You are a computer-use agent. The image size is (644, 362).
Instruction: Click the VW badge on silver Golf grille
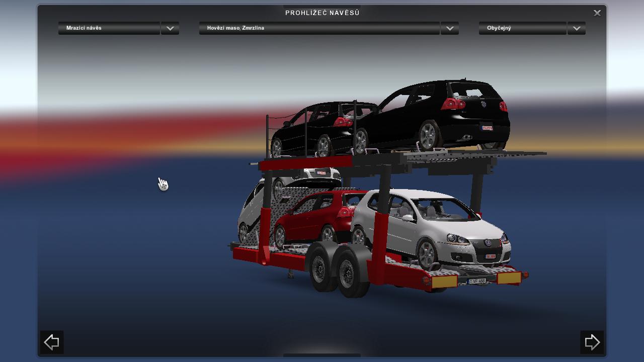(488, 243)
